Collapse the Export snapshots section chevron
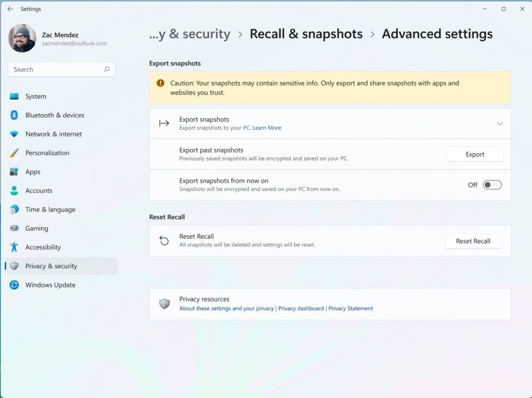 [x=499, y=123]
